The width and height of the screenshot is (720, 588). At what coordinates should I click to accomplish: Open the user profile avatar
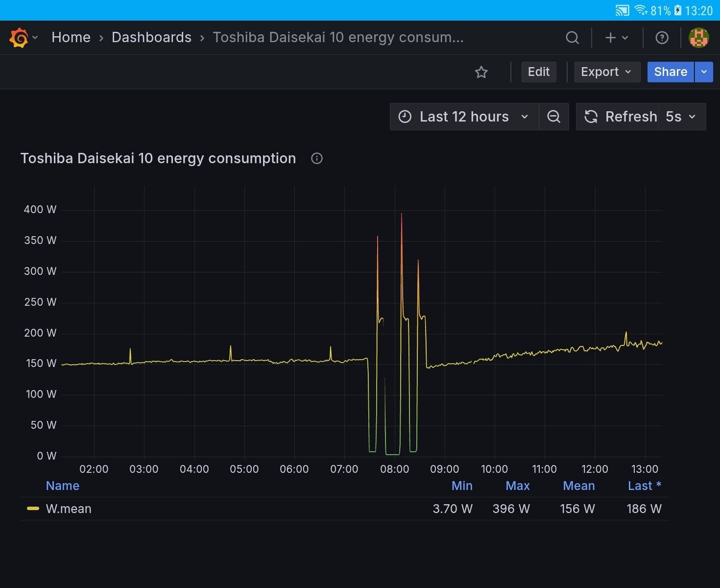pos(699,38)
